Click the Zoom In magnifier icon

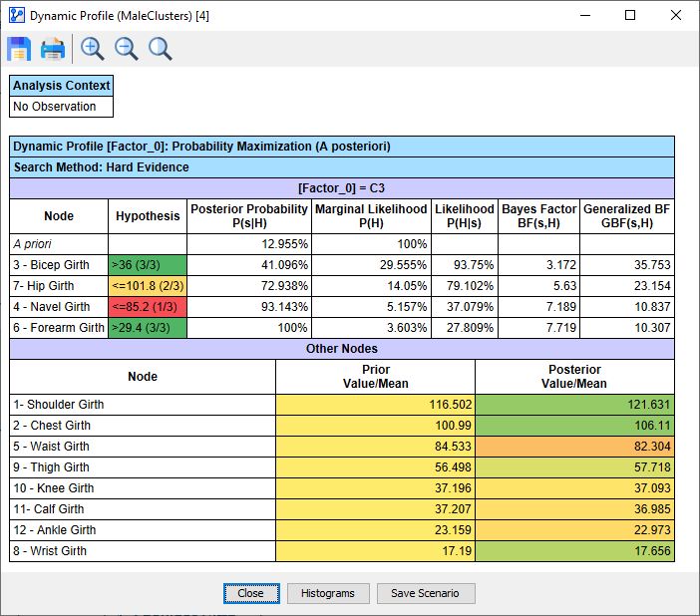pyautogui.click(x=93, y=49)
